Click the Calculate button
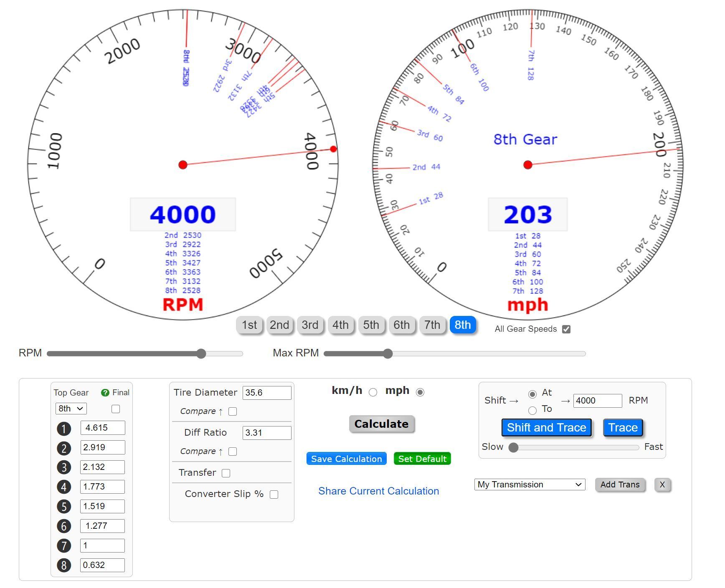 [381, 424]
